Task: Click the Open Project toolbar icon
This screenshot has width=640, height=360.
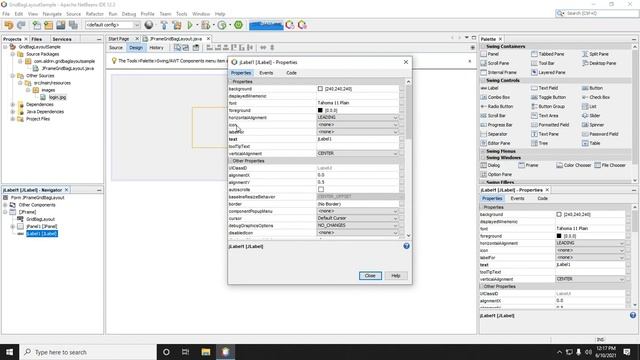Action: [x=49, y=25]
